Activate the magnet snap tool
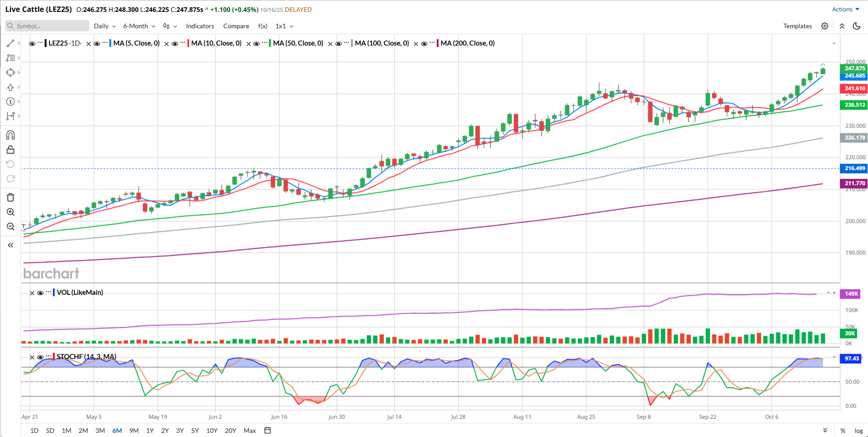The height and width of the screenshot is (437, 868). point(10,135)
